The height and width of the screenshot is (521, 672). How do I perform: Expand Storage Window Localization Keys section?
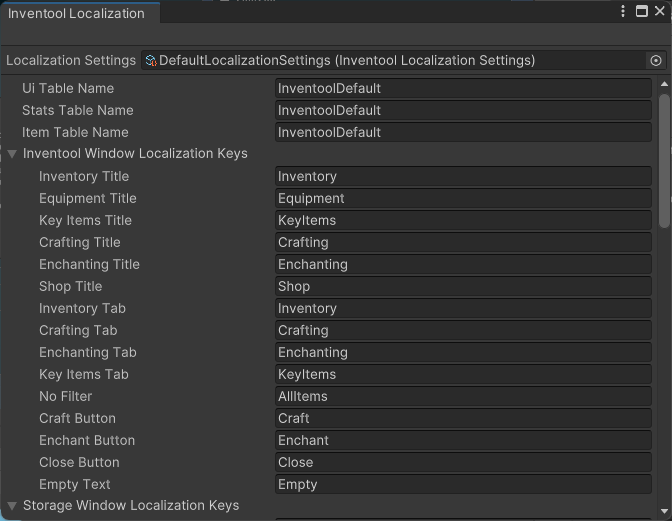tap(12, 506)
